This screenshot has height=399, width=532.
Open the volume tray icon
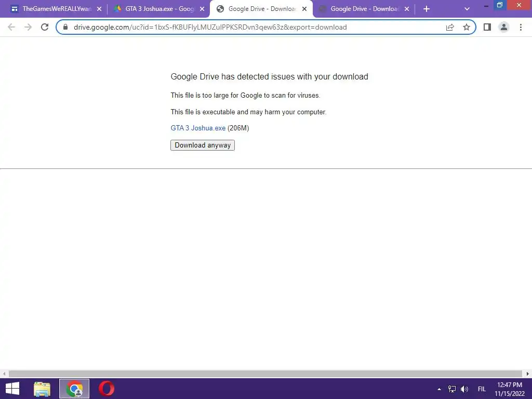pos(464,389)
